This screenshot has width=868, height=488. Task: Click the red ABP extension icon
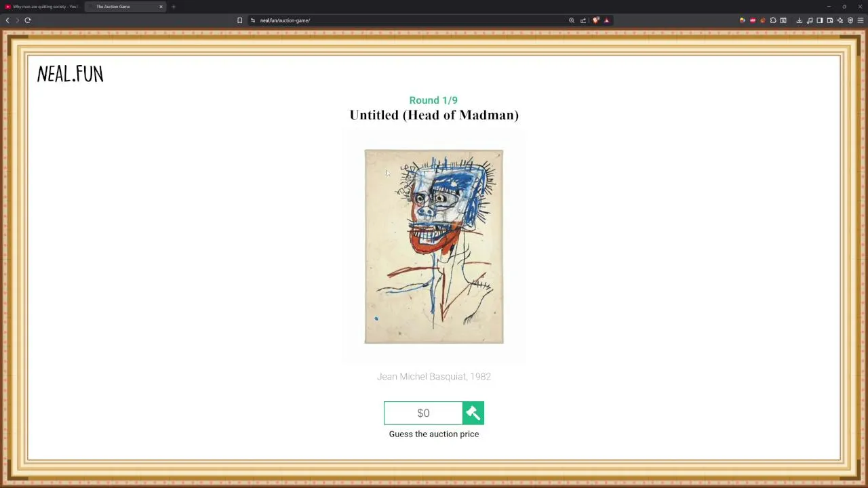753,20
